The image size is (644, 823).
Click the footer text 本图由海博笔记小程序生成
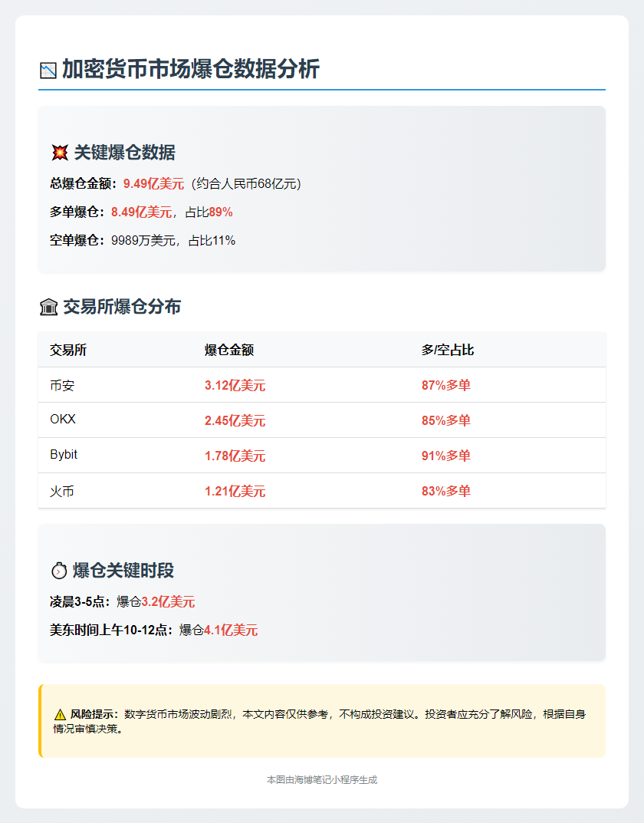tap(322, 780)
